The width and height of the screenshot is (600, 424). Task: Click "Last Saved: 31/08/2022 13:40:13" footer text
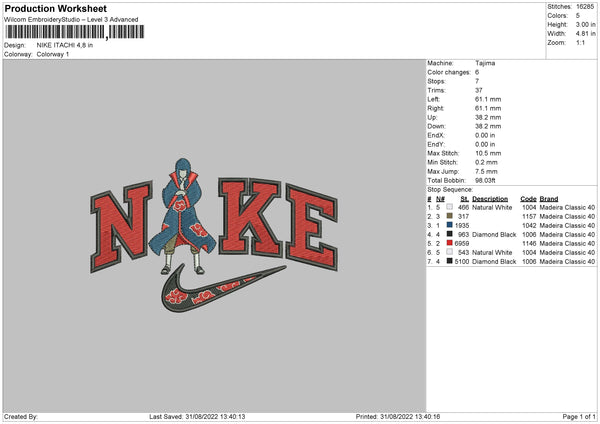tap(197, 417)
